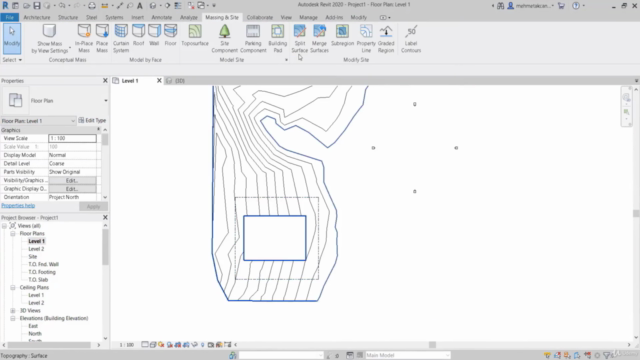This screenshot has height=360, width=640.
Task: Click the Properties panel vertical scrollbar
Action: click(x=105, y=140)
